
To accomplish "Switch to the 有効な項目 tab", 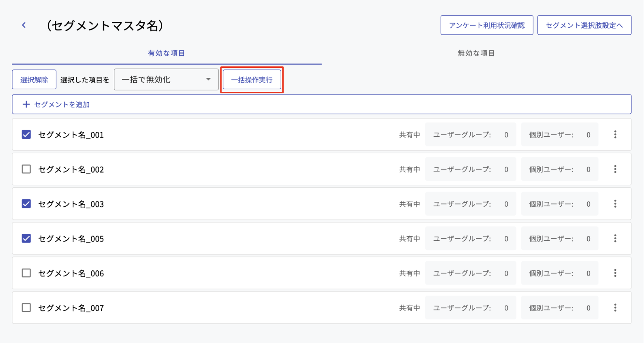I will point(166,53).
